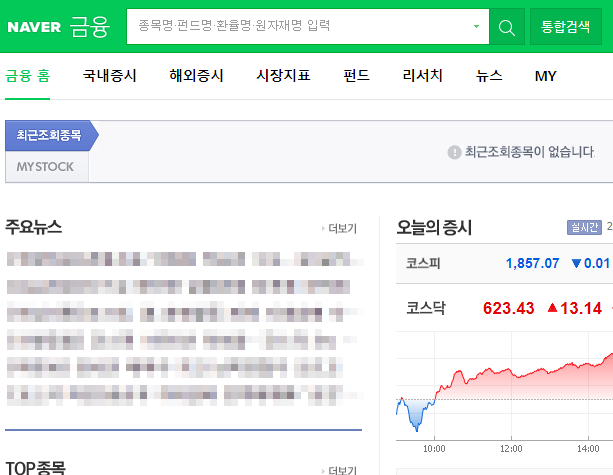613x475 pixels.
Task: Click 최근조회종목이 없습니다 message
Action: 530,152
